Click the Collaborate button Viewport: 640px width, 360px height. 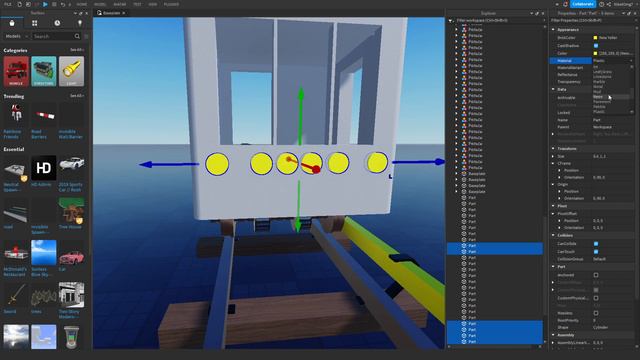[x=583, y=4]
